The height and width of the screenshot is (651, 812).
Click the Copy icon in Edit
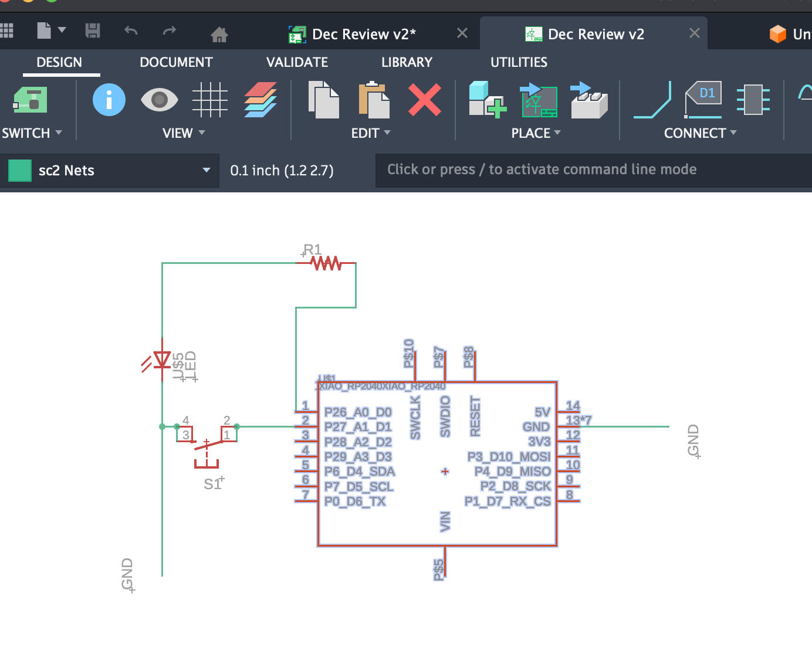pos(324,100)
